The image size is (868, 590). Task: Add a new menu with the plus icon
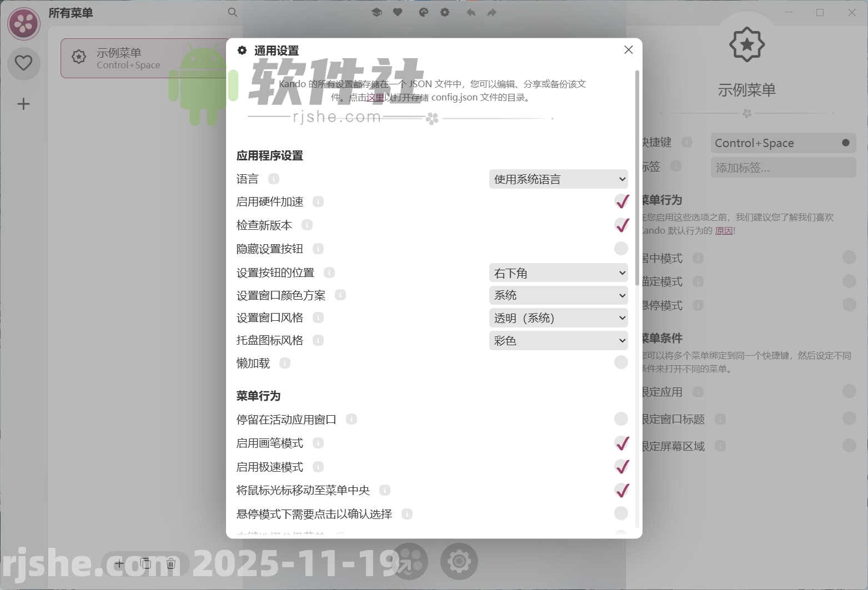tap(119, 564)
